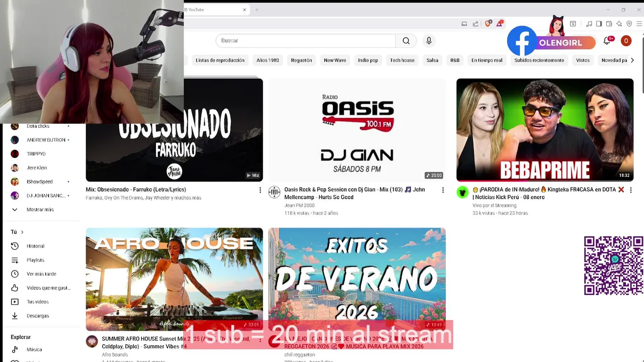Open options for Oasis Rock & Pop video
Image resolution: width=644 pixels, height=362 pixels.
(x=443, y=190)
